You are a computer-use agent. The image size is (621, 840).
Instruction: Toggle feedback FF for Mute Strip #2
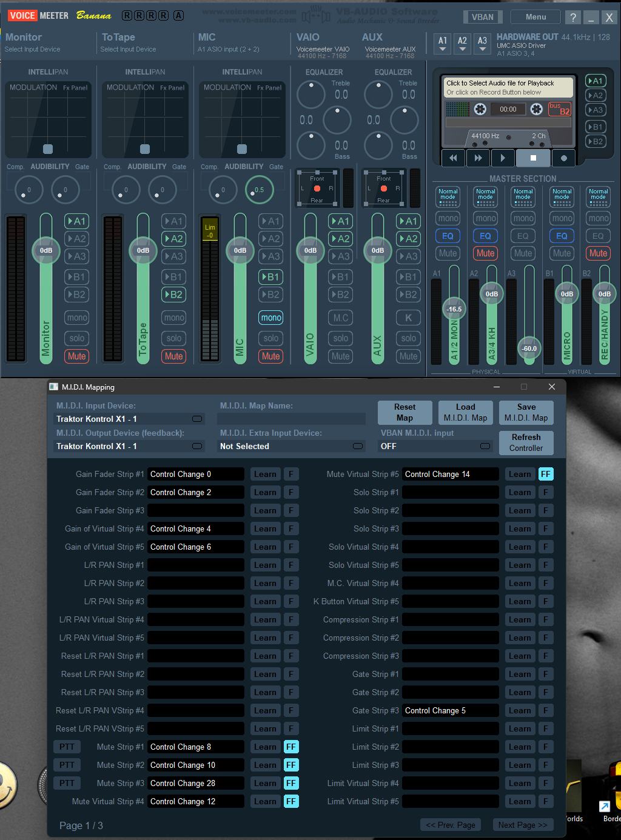tap(291, 765)
